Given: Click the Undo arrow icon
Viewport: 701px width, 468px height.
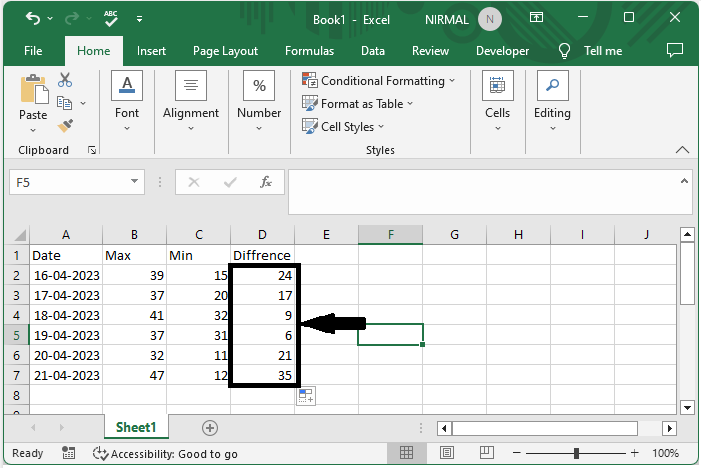Looking at the screenshot, I should (x=33, y=18).
